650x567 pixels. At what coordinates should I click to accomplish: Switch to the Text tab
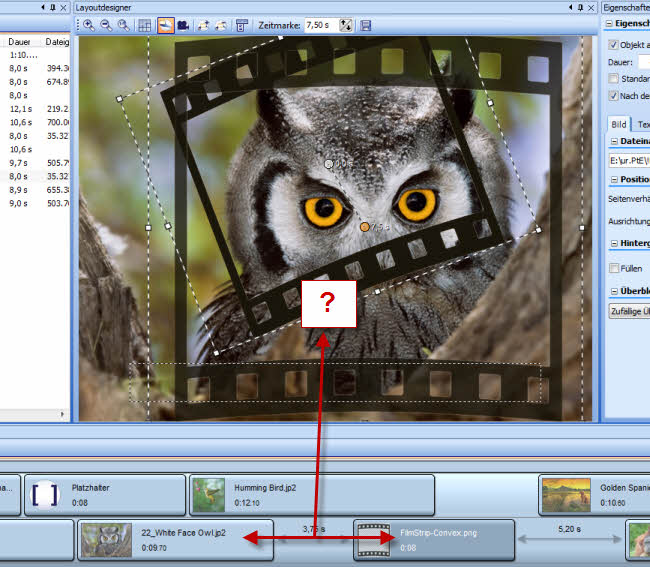[643, 124]
